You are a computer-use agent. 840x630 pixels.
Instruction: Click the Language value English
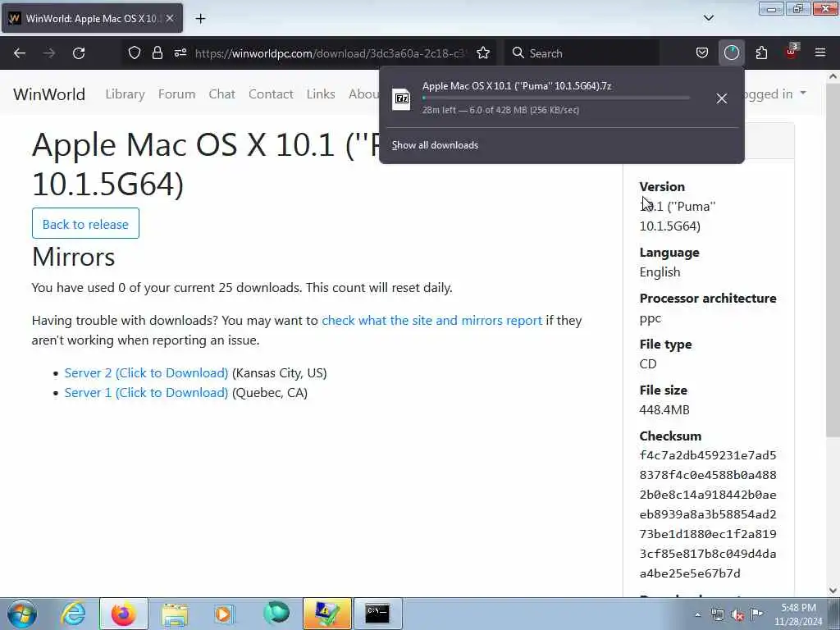660,272
